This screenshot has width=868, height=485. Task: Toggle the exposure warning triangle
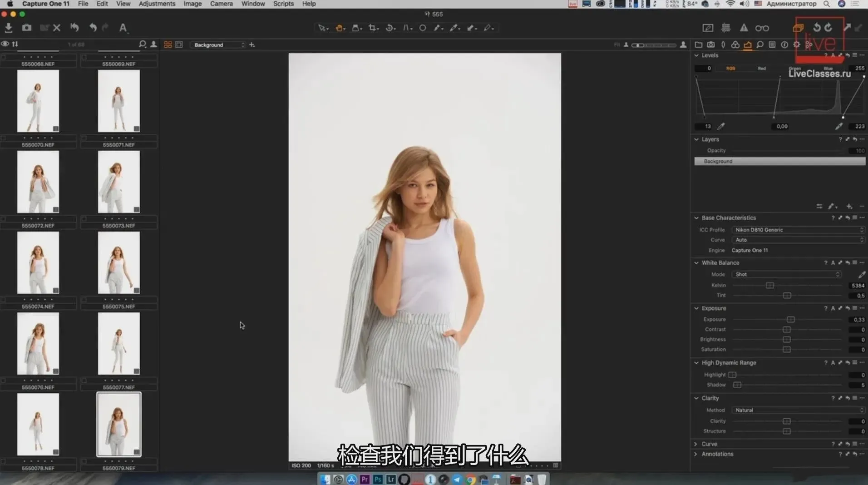[x=744, y=28]
